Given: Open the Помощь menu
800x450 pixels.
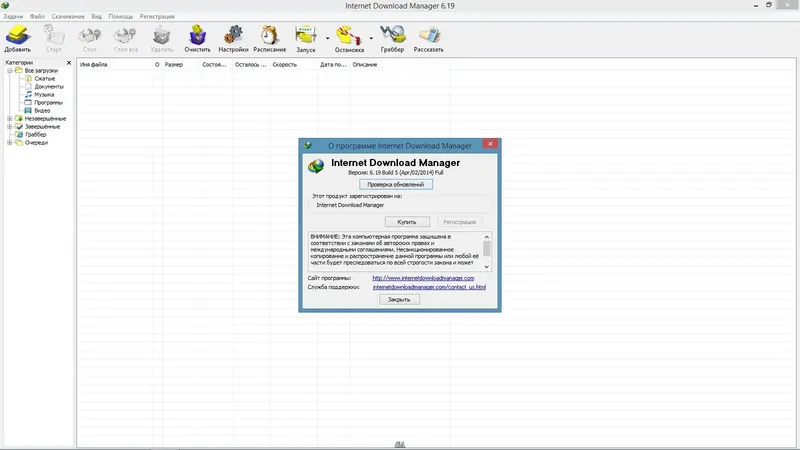Looking at the screenshot, I should 120,16.
